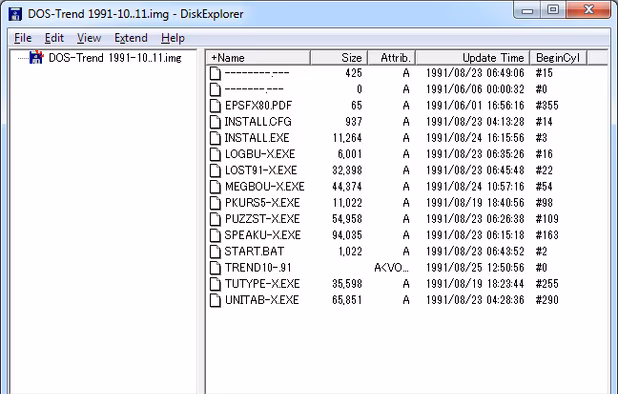Screen dimensions: 618x394
Task: Sort files by the Name column
Action: pyautogui.click(x=259, y=58)
